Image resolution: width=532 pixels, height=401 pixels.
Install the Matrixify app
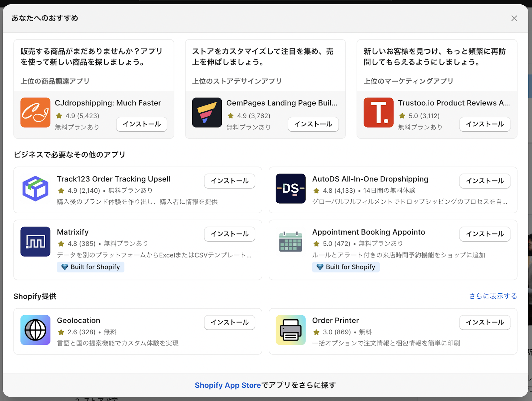click(229, 234)
